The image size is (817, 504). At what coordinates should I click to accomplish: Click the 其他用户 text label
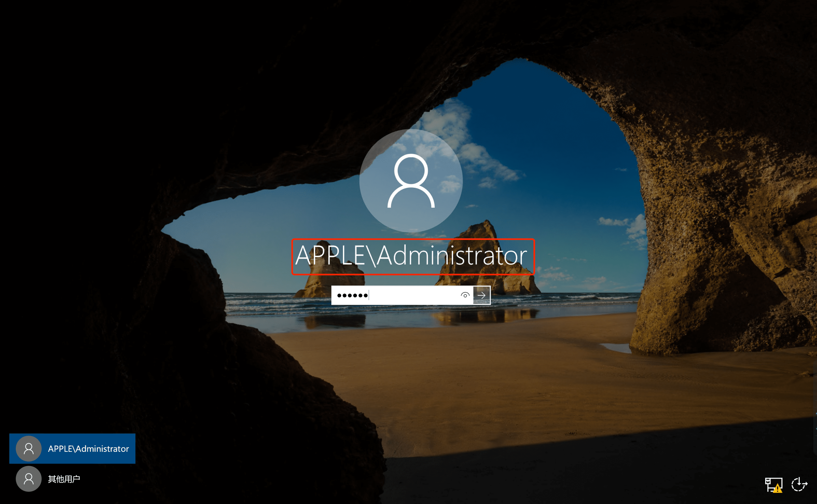pos(64,479)
